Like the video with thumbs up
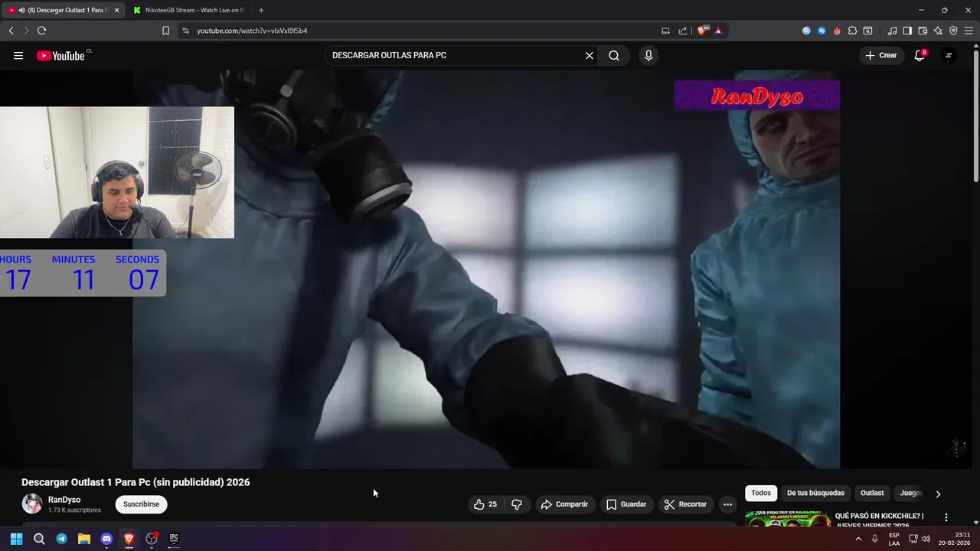This screenshot has width=980, height=551. click(485, 504)
